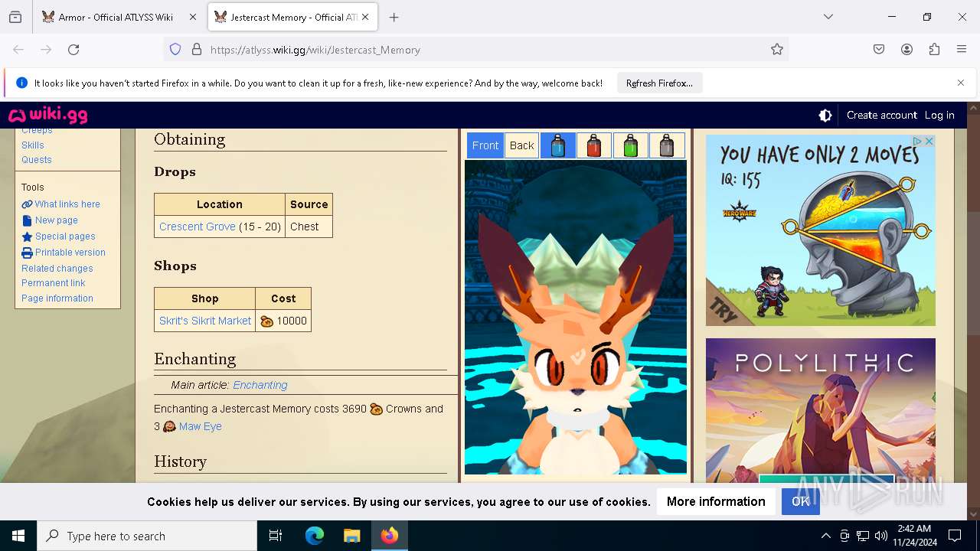Image resolution: width=980 pixels, height=551 pixels.
Task: Click the Firefox back arrow
Action: pos(18,49)
